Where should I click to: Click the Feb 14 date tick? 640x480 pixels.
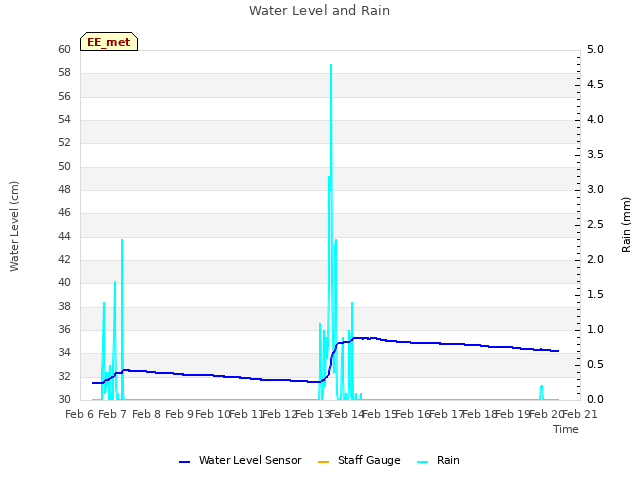(347, 414)
